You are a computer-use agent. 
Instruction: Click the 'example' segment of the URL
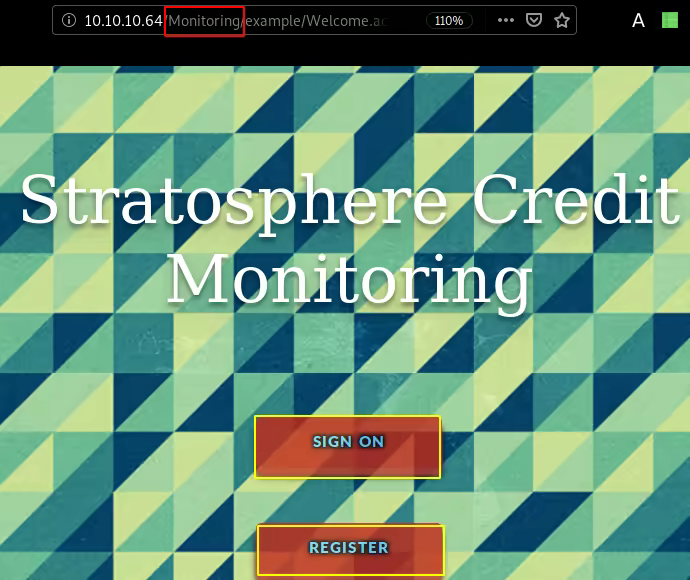(x=273, y=20)
